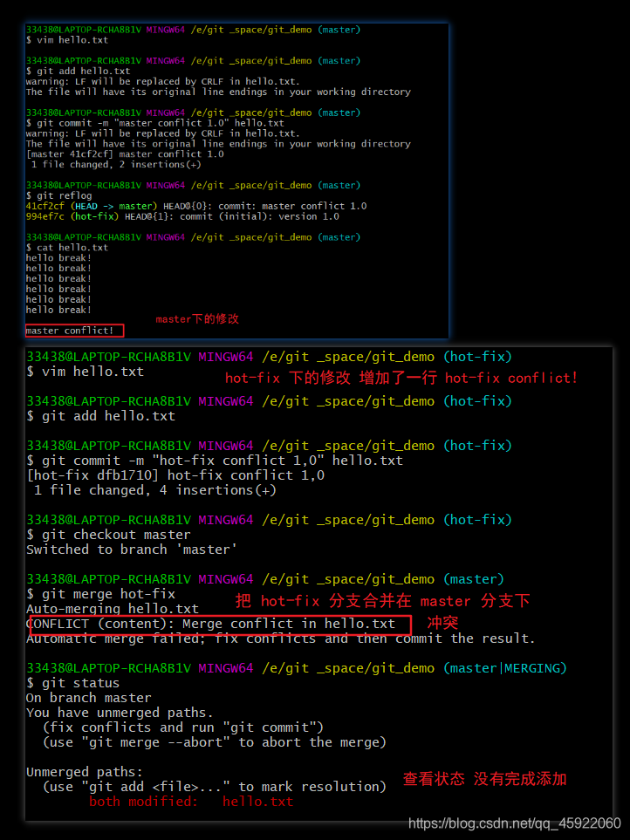Click the 'You have unmerged paths.' message

[120, 713]
